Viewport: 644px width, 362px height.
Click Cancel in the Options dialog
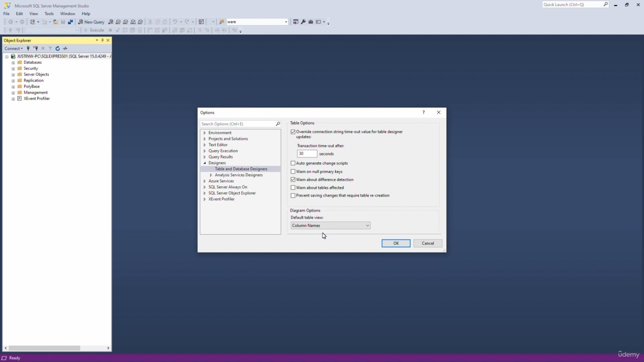coord(428,243)
